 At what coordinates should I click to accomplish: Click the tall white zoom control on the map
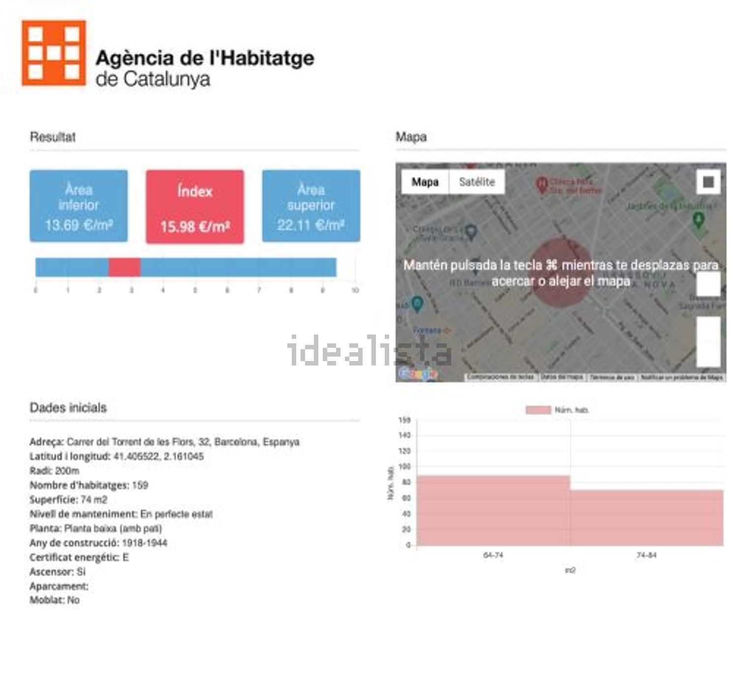point(708,341)
